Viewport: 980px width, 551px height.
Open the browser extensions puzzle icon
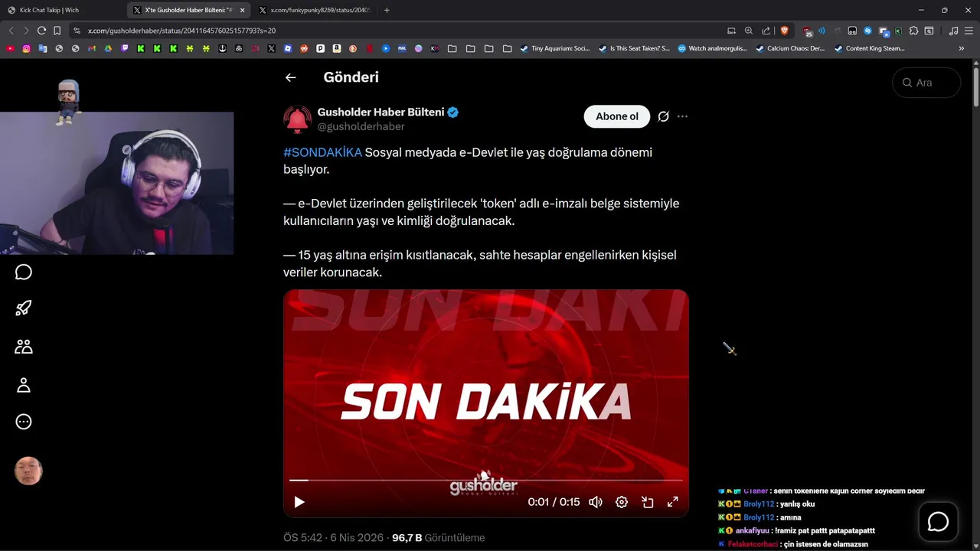913,31
